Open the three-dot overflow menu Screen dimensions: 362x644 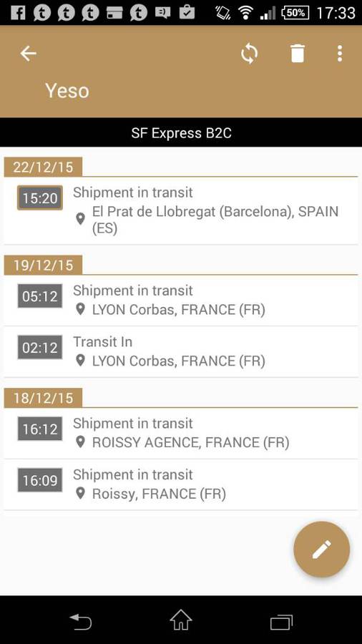click(x=339, y=54)
